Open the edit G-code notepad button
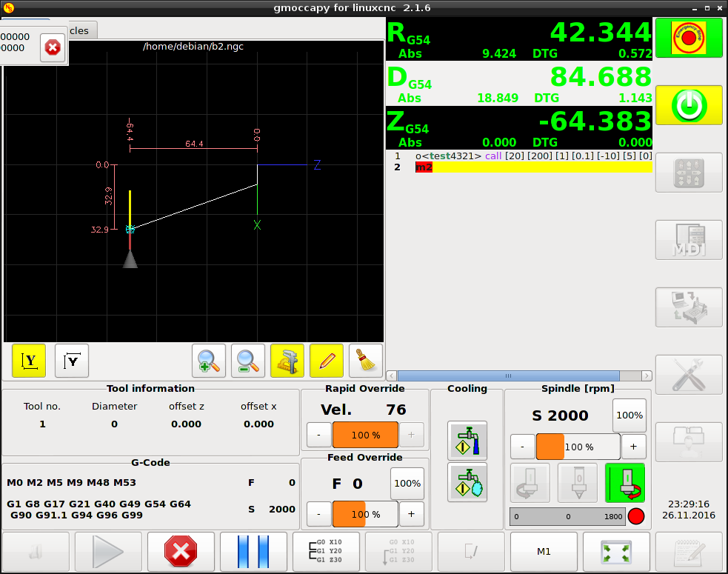The image size is (728, 574). (689, 552)
